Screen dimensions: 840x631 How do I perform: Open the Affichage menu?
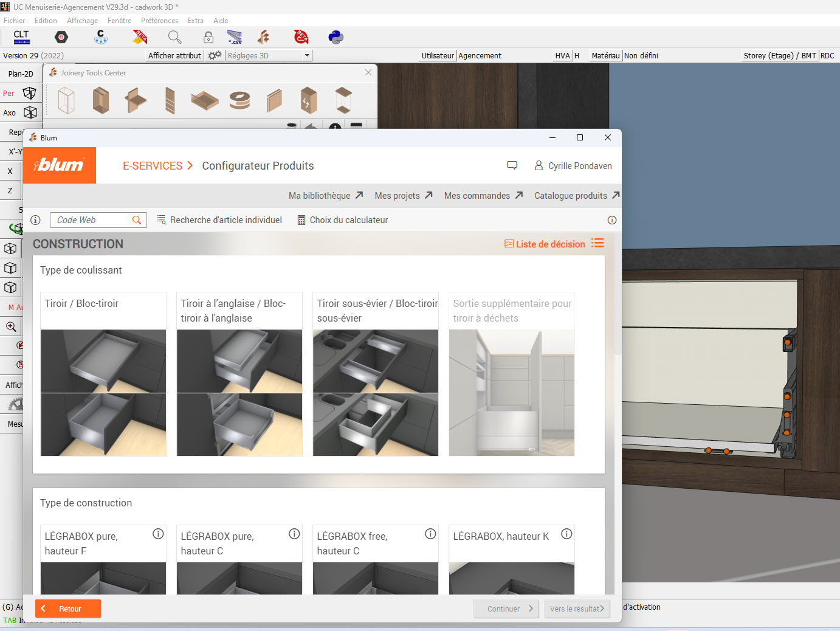click(82, 21)
